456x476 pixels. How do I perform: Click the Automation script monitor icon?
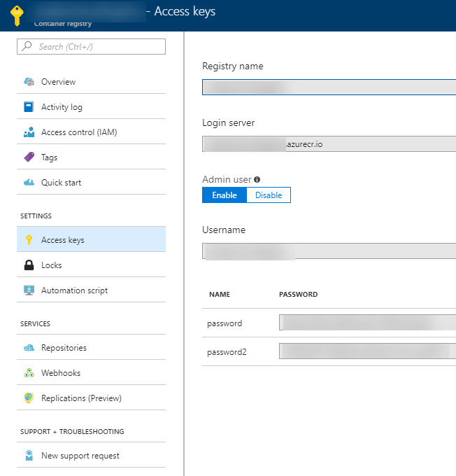[29, 290]
